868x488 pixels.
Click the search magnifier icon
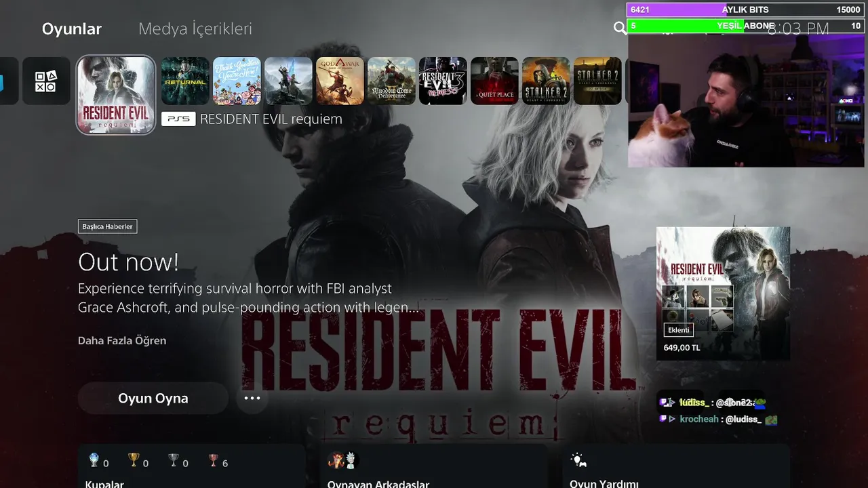click(620, 28)
